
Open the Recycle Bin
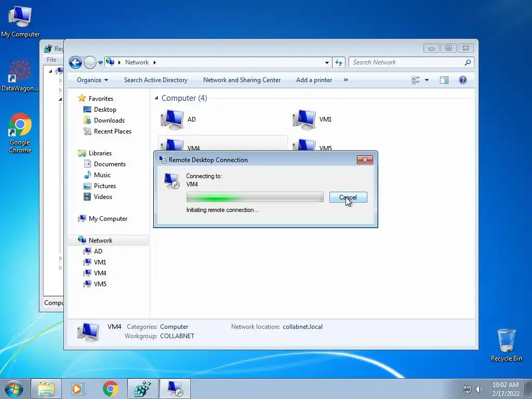pos(506,345)
